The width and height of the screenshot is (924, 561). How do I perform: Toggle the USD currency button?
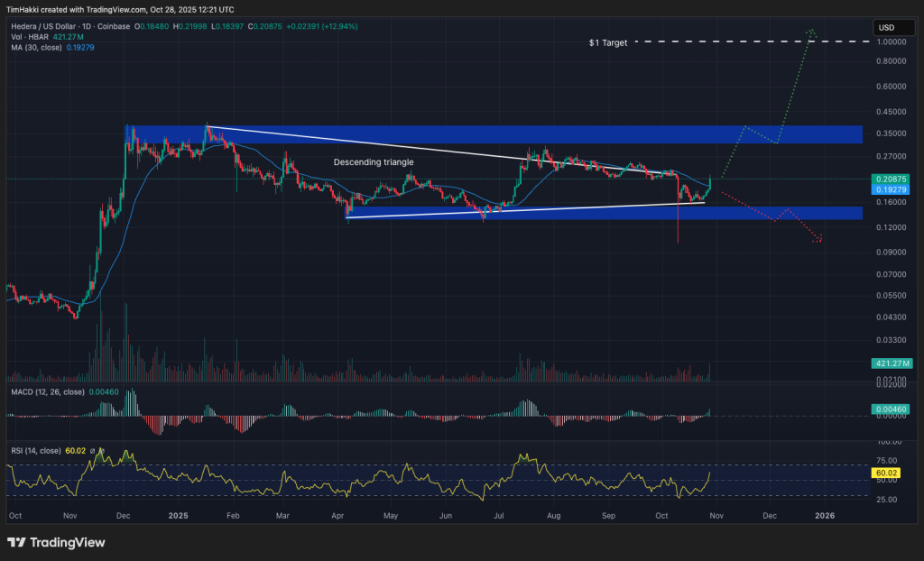[x=895, y=27]
